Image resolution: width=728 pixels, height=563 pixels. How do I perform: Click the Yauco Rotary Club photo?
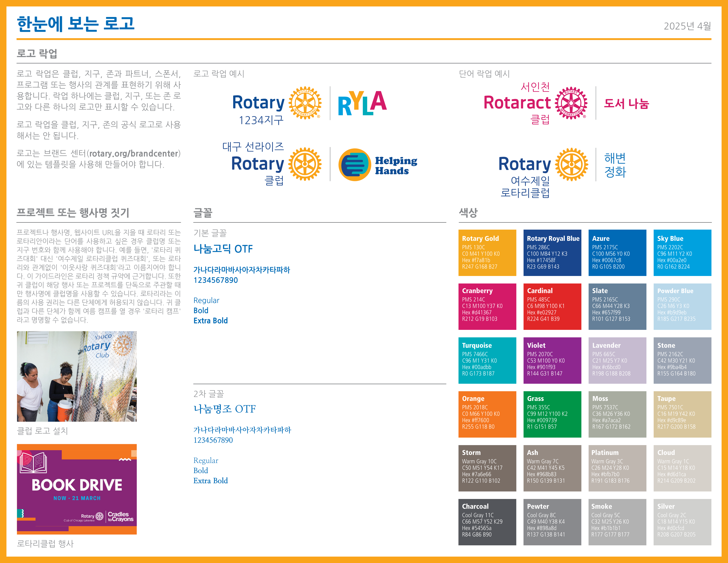pos(77,376)
